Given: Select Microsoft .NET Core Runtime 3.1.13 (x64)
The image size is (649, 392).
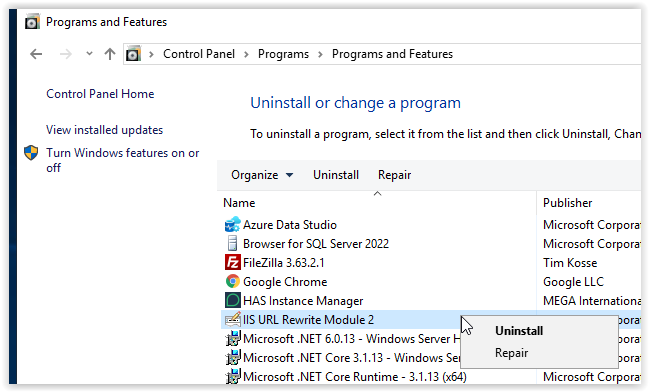Looking at the screenshot, I should (355, 377).
